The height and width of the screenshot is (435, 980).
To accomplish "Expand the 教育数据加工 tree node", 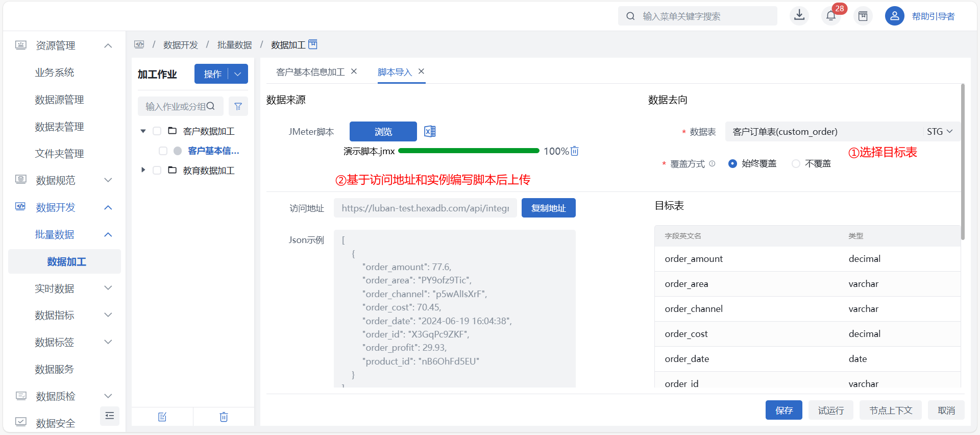I will (143, 170).
